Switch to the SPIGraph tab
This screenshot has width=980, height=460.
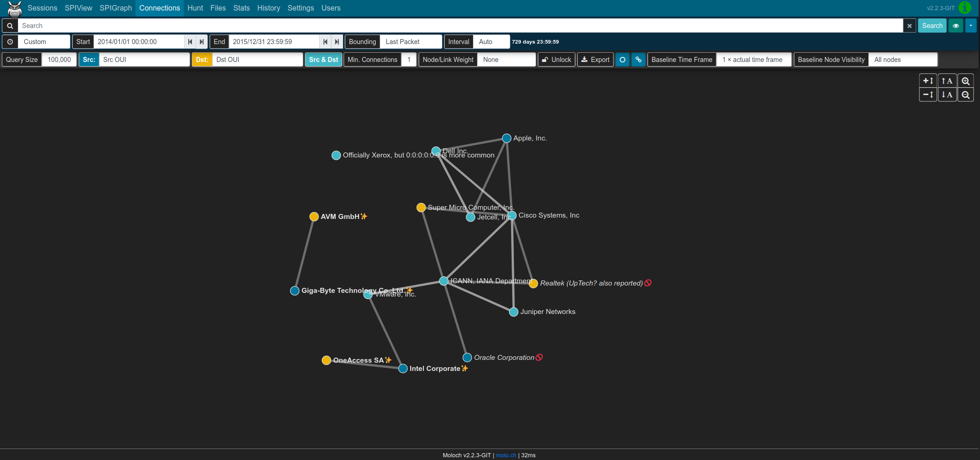pyautogui.click(x=115, y=8)
